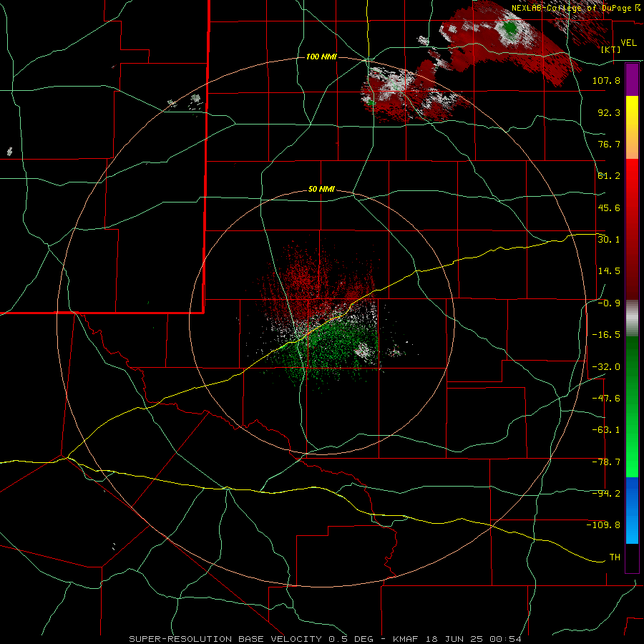Click the 107.8 velocity scale value
The image size is (644, 644).
pyautogui.click(x=606, y=80)
